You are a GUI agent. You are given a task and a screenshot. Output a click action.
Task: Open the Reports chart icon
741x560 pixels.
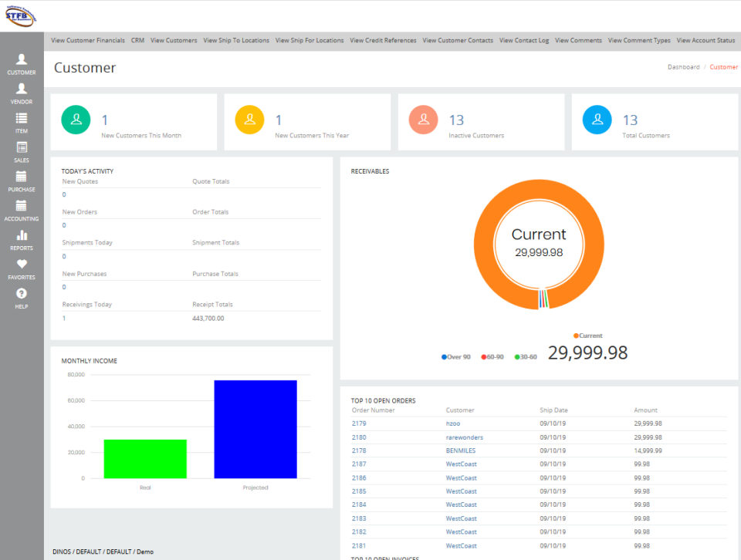point(22,234)
